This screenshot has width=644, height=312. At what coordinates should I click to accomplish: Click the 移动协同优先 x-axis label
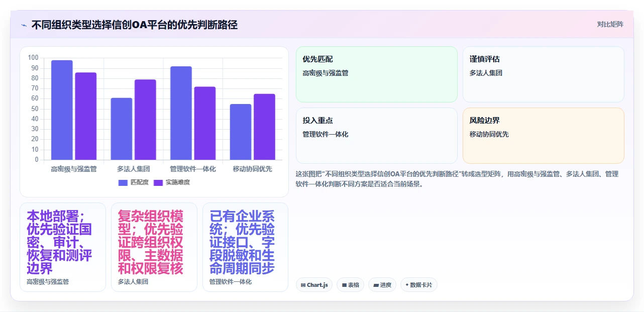252,169
